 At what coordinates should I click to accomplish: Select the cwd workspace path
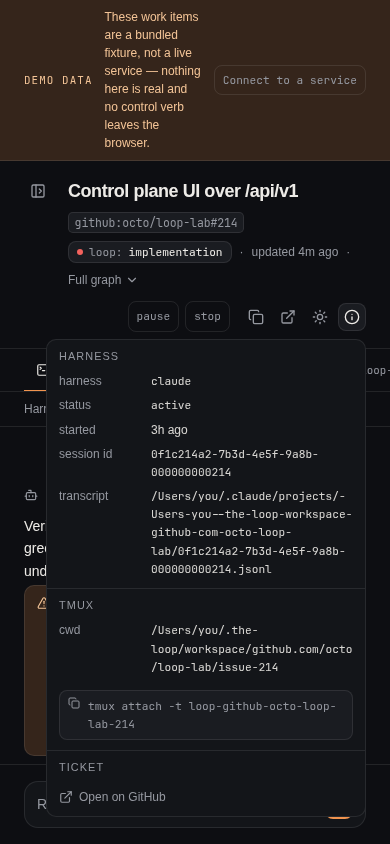point(251,649)
